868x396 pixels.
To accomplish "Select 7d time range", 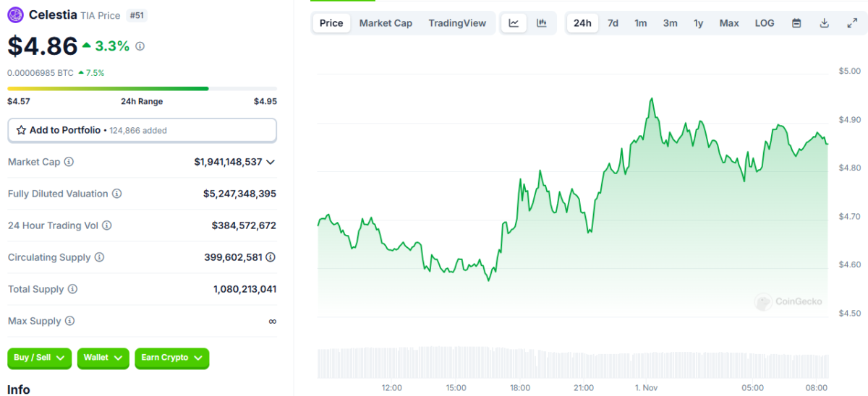I will [x=613, y=23].
